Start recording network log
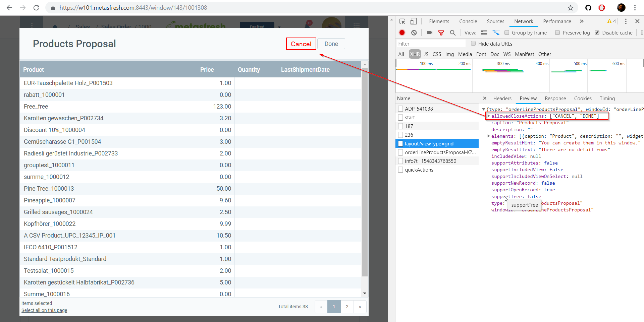This screenshot has height=322, width=644. pyautogui.click(x=402, y=33)
